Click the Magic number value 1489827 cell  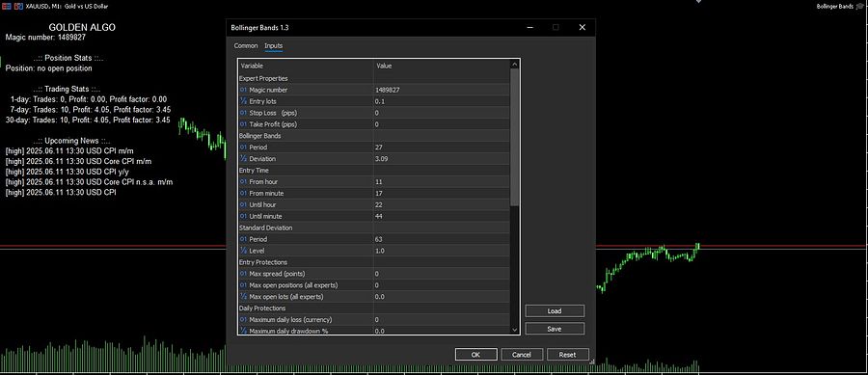click(x=441, y=90)
